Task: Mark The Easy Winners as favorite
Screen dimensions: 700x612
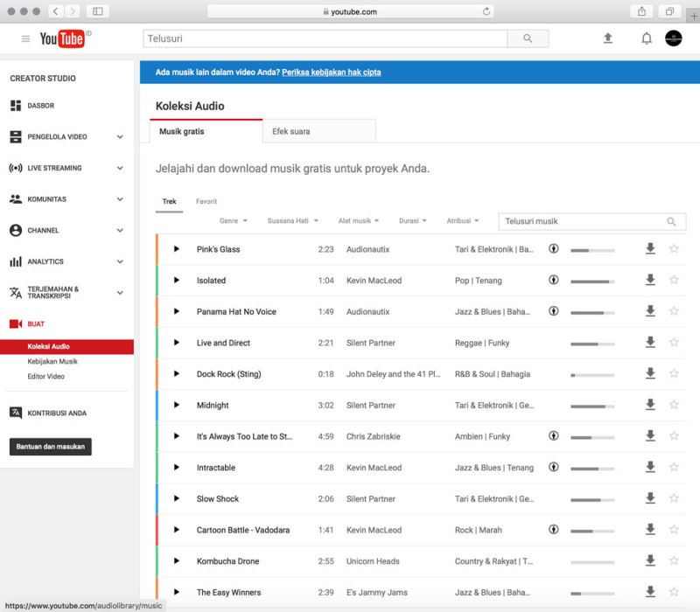Action: tap(674, 592)
